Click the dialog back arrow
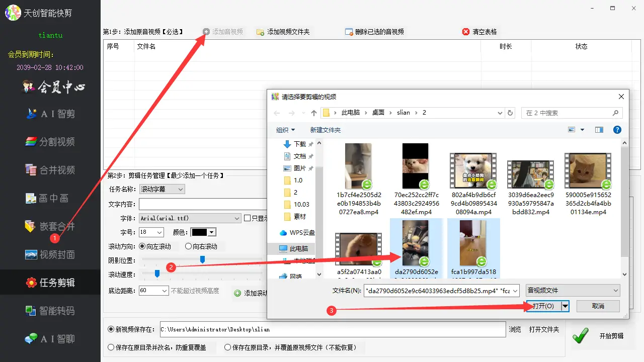 pyautogui.click(x=277, y=113)
